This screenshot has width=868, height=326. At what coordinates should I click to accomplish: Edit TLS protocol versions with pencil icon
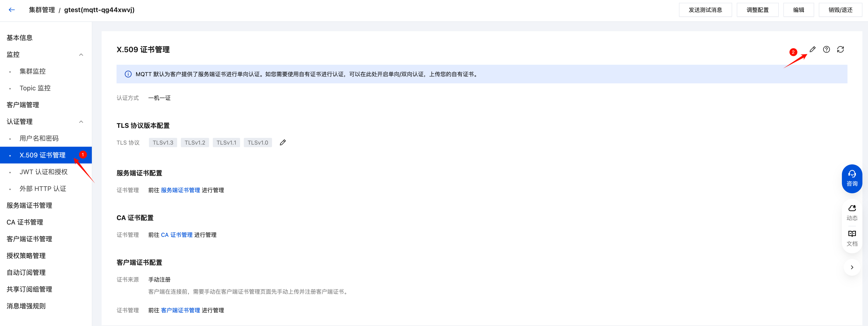[283, 143]
